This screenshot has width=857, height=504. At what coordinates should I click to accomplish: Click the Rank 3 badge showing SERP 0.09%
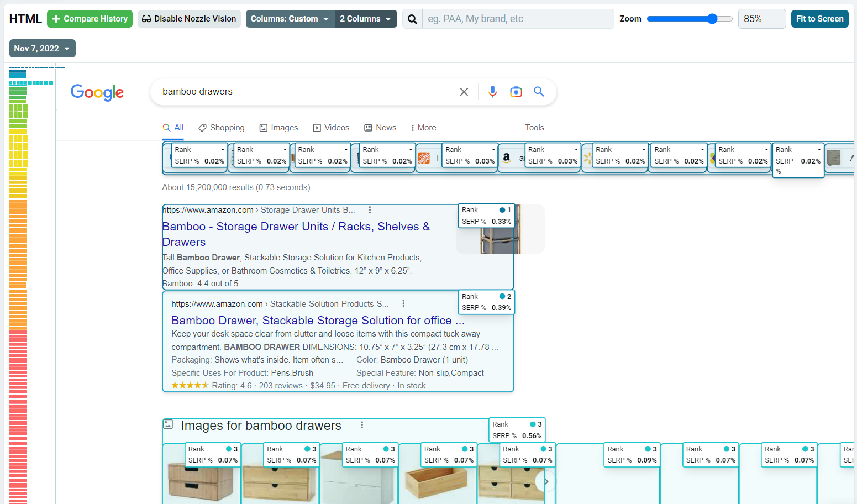point(632,454)
